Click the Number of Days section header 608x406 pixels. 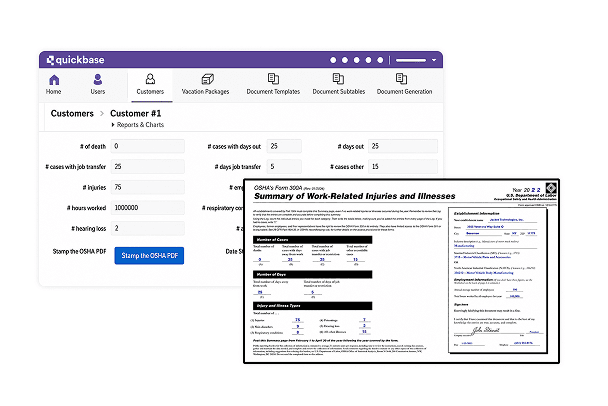click(313, 274)
